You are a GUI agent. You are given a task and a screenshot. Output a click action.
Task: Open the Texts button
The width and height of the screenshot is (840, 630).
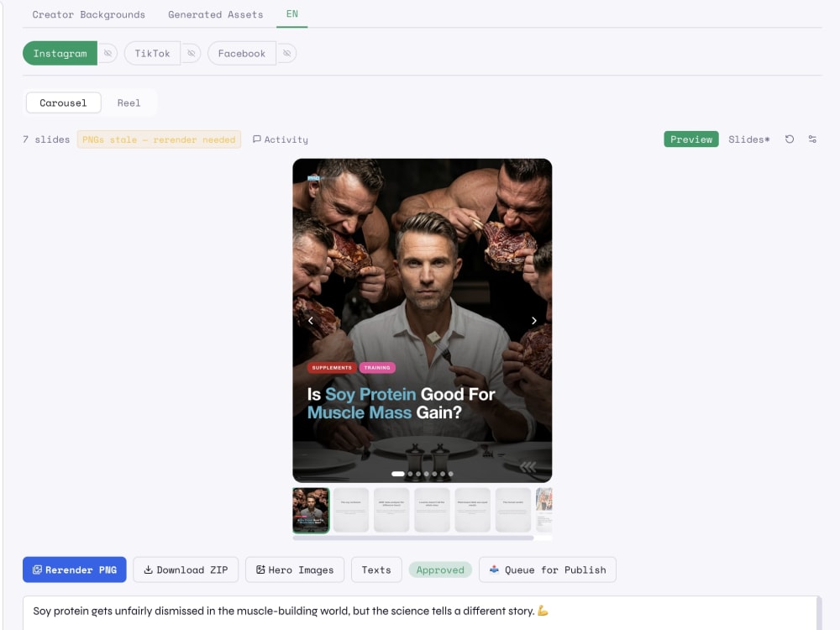pyautogui.click(x=376, y=570)
